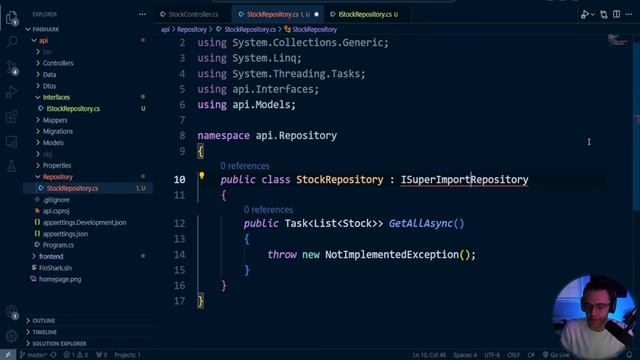Expand the Properties folder

tap(57, 165)
